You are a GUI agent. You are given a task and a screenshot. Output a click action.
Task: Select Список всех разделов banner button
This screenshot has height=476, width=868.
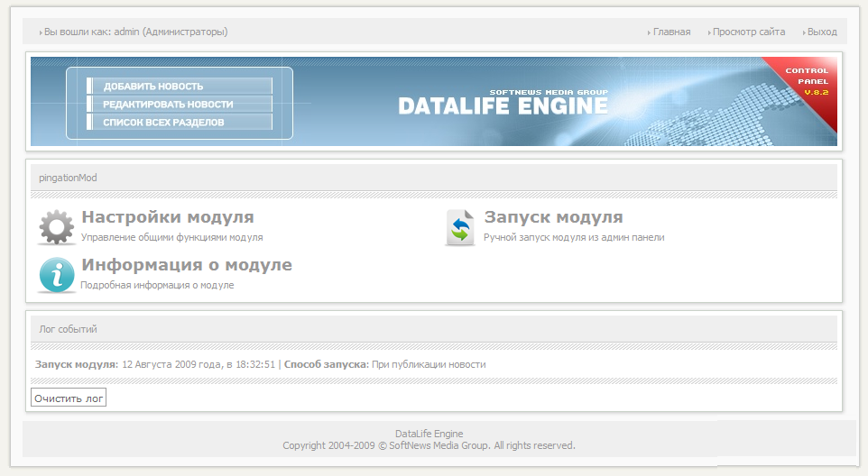(180, 123)
